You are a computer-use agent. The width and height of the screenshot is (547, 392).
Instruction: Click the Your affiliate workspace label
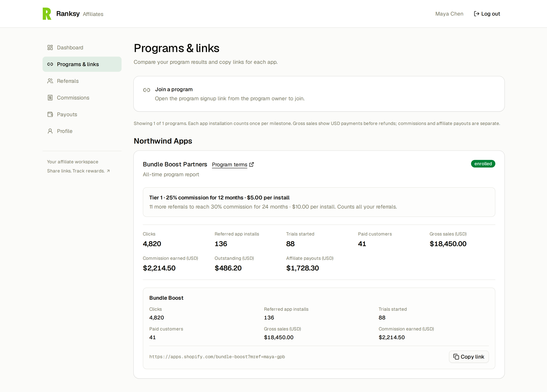(x=73, y=162)
